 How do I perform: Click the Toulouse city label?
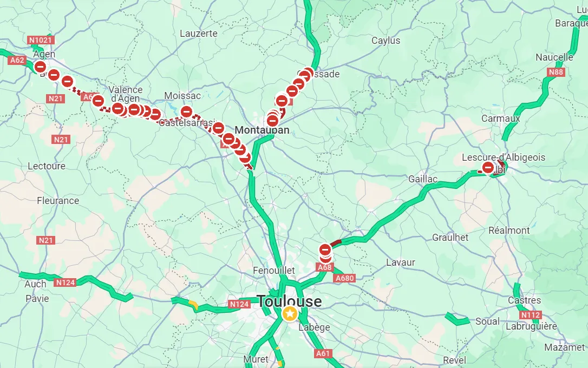click(x=289, y=301)
